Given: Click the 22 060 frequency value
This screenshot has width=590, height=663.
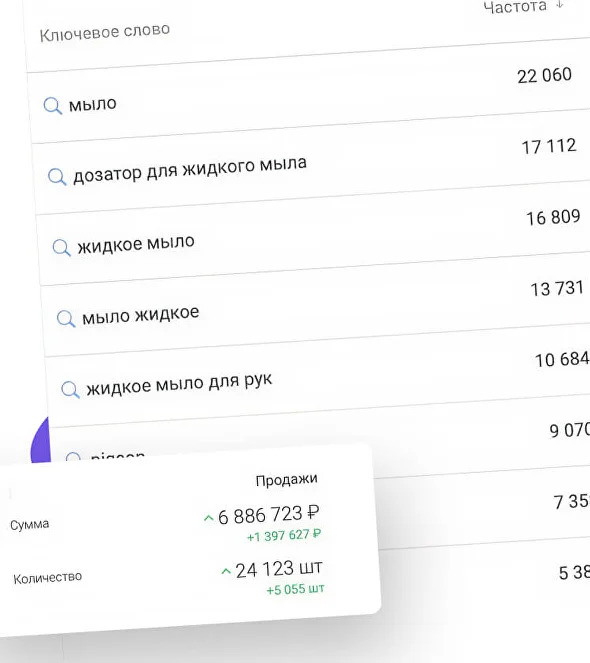Looking at the screenshot, I should coord(544,76).
